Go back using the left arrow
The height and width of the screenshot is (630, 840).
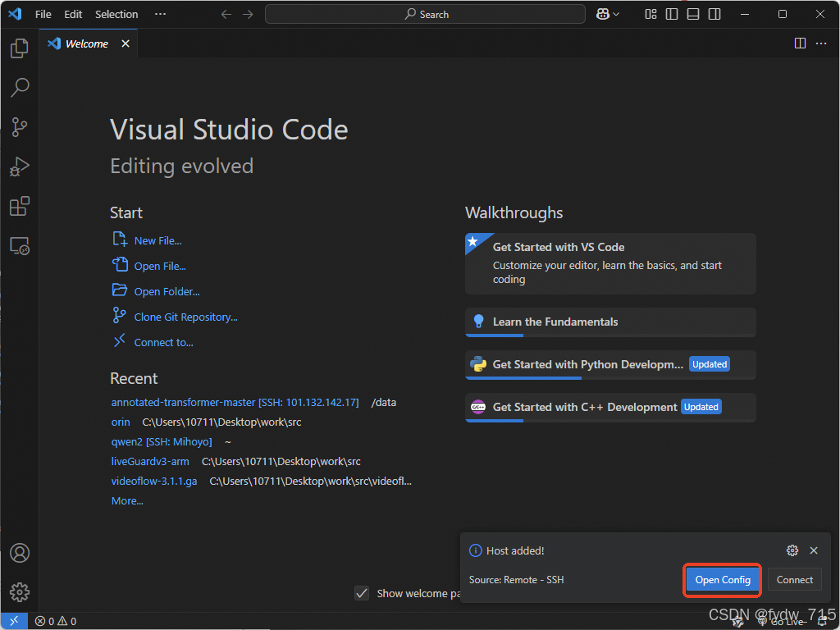(226, 15)
